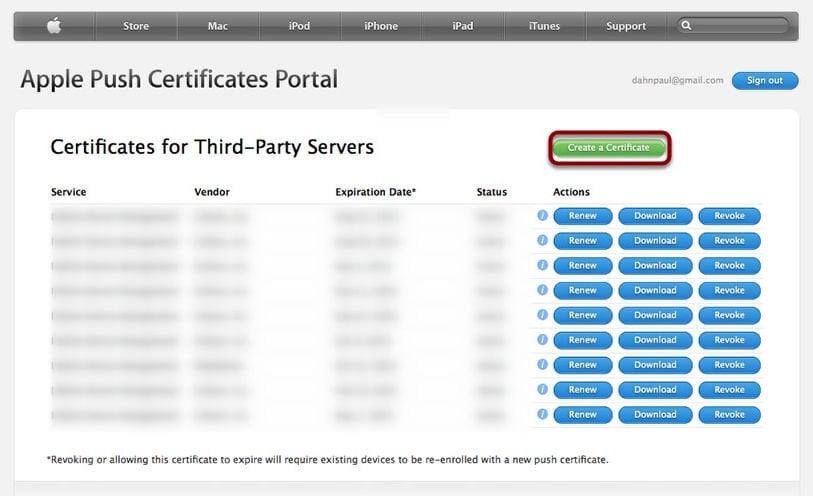This screenshot has width=813, height=496.
Task: Download the third certificate in the list
Action: 655,265
